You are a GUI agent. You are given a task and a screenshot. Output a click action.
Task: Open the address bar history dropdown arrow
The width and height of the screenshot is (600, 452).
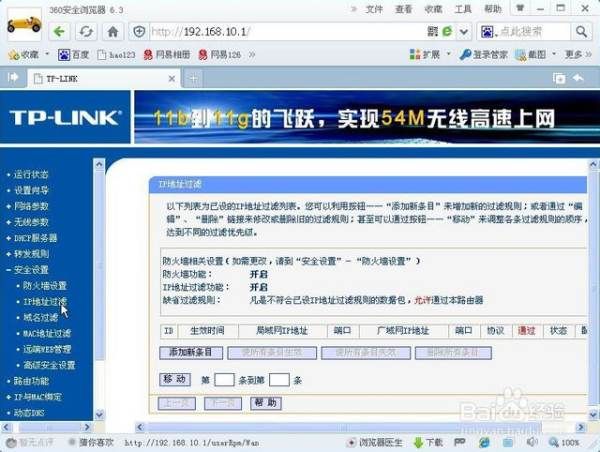[x=464, y=32]
